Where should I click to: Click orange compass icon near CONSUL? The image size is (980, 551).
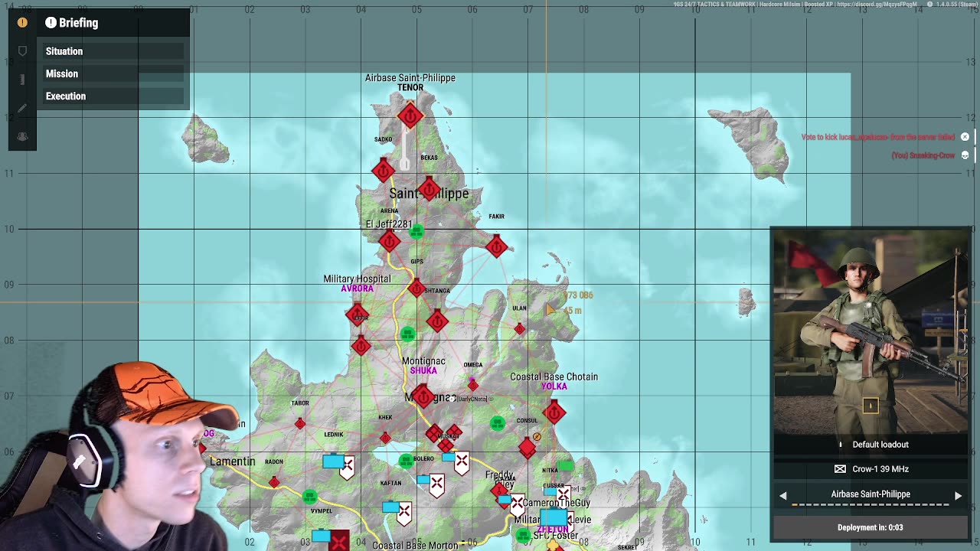(537, 437)
